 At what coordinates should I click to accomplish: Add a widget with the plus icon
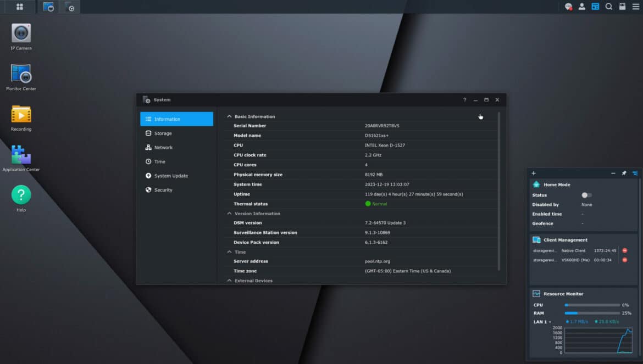click(534, 173)
